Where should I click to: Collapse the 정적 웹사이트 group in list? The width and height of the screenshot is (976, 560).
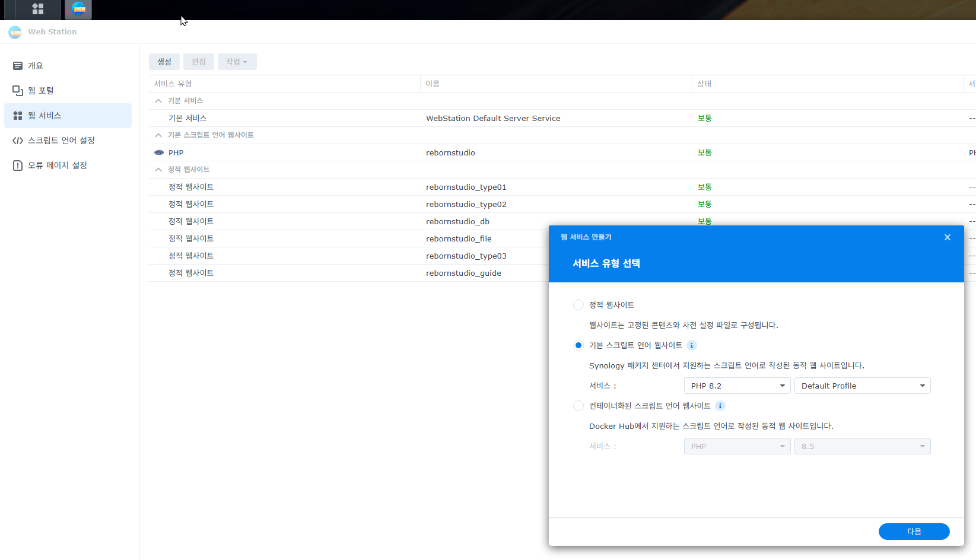click(158, 170)
